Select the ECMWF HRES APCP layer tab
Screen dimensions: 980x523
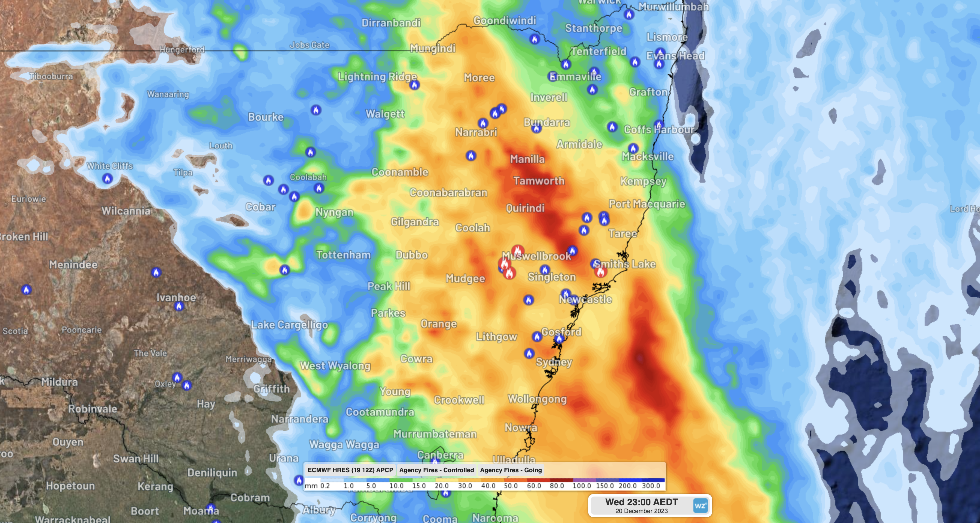point(350,470)
